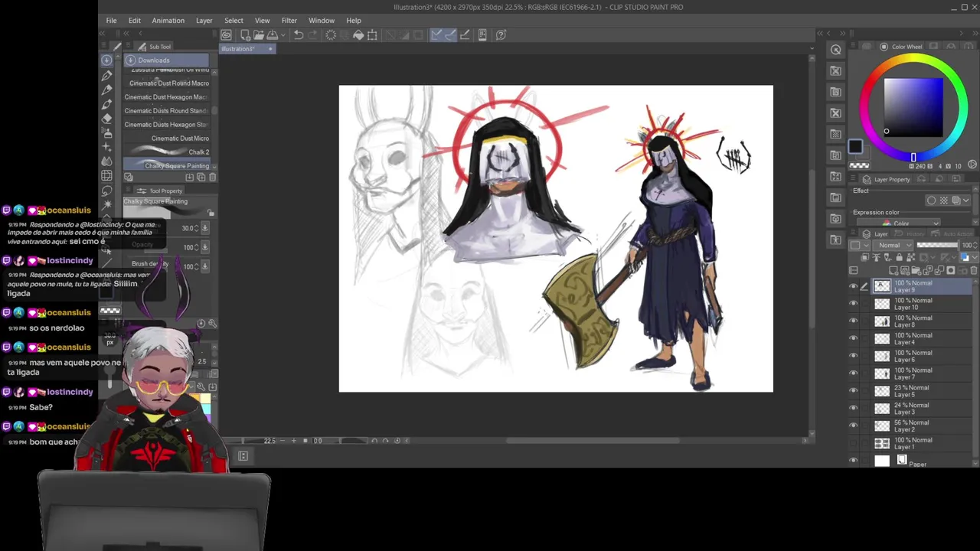Hide Layer 8
Viewport: 980px width, 551px height.
pyautogui.click(x=854, y=321)
